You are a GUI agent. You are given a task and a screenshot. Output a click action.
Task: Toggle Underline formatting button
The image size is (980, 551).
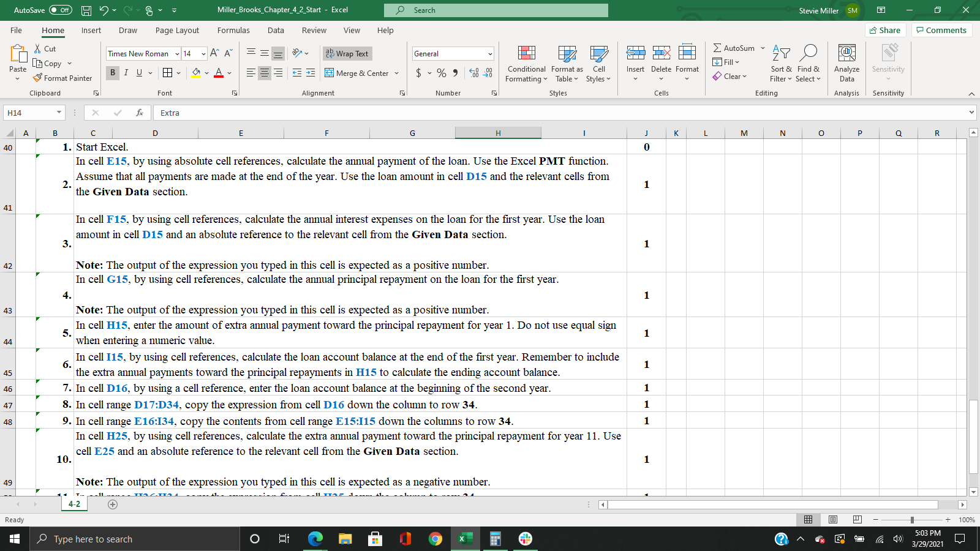pyautogui.click(x=139, y=73)
